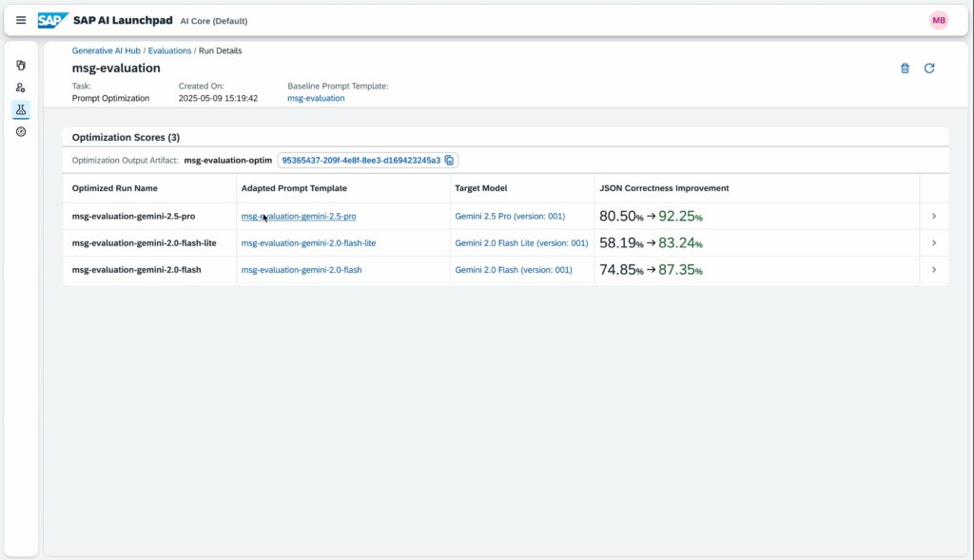This screenshot has height=560, width=974.
Task: Expand the msg-evaluation-gemini-2.5-pro row chevron
Action: 934,216
